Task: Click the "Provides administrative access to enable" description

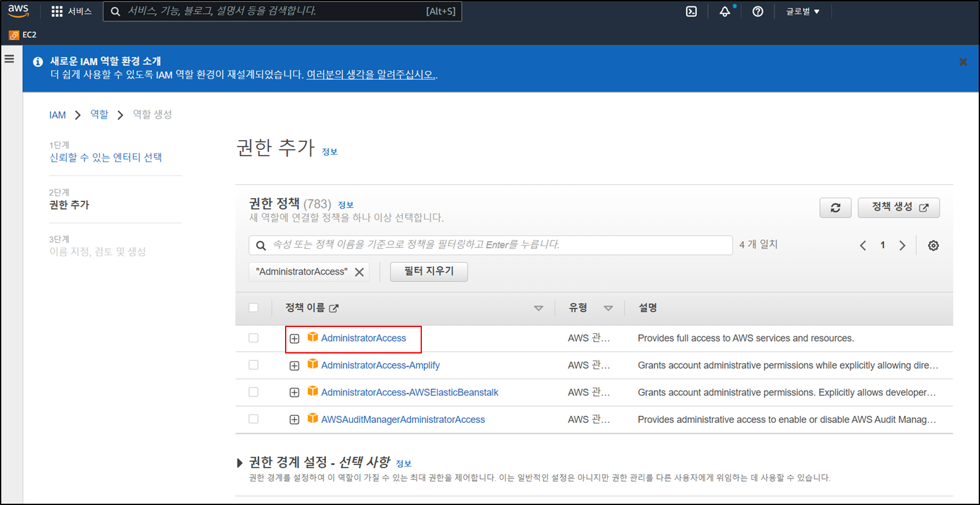Action: pyautogui.click(x=787, y=420)
